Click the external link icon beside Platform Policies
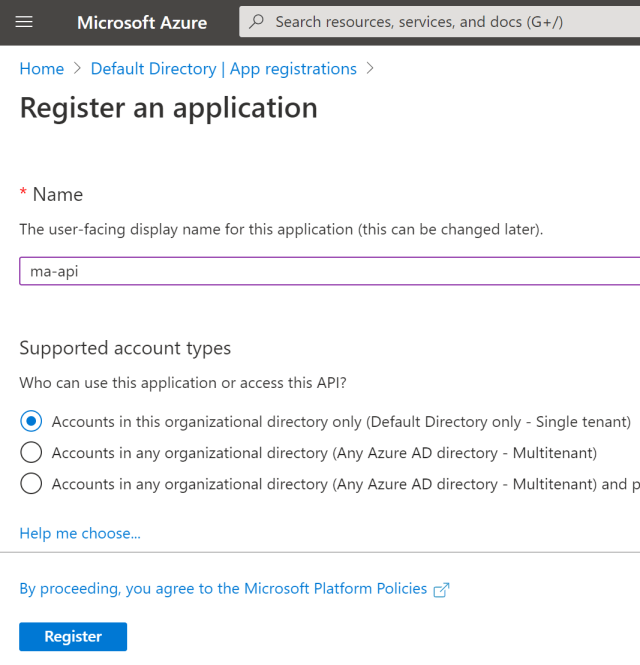This screenshot has width=640, height=665. tap(441, 590)
